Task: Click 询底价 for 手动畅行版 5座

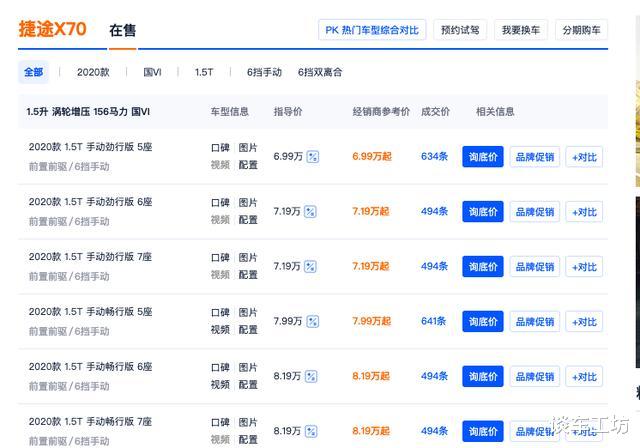Action: tap(483, 322)
